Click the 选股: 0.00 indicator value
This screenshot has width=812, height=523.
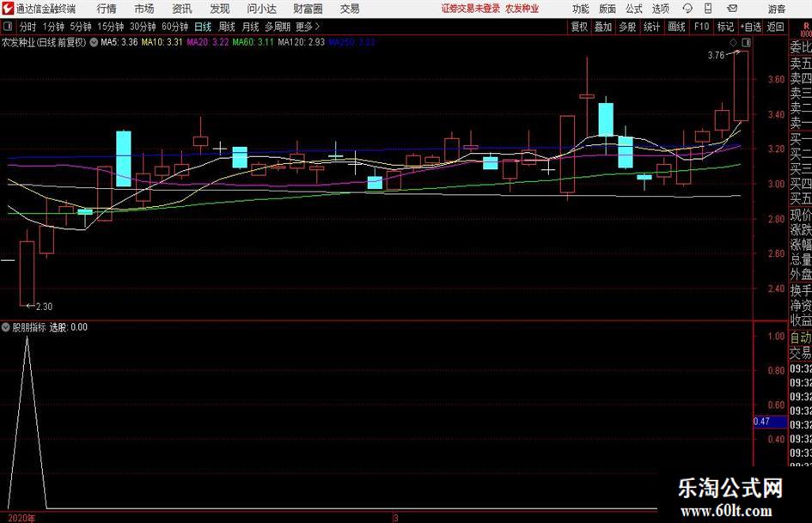(69, 327)
